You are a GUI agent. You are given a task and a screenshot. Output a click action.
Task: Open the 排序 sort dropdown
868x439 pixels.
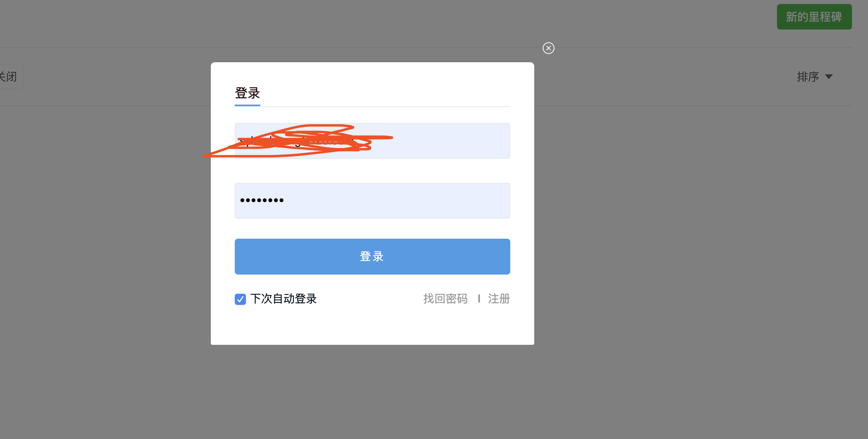tap(814, 77)
